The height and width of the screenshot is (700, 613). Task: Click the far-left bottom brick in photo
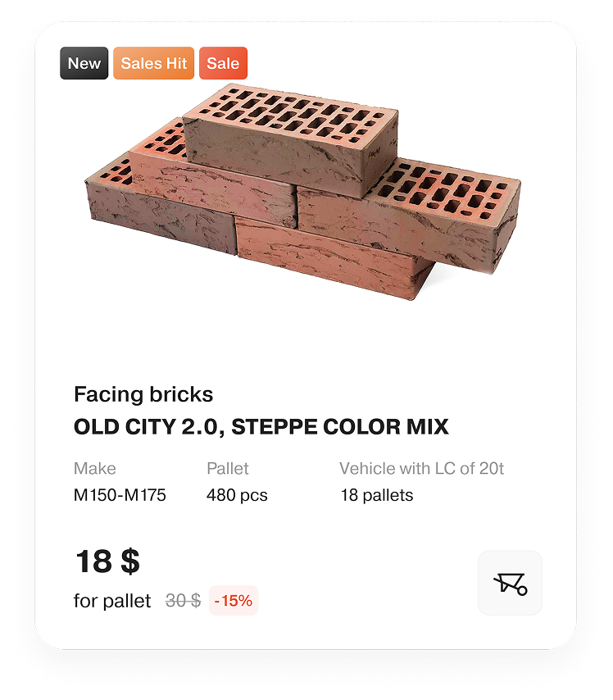[x=156, y=205]
